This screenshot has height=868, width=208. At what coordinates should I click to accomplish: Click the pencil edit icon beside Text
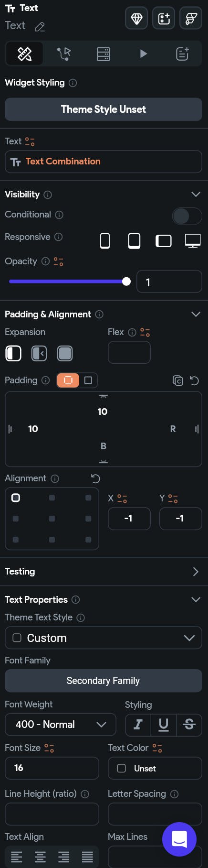click(40, 27)
